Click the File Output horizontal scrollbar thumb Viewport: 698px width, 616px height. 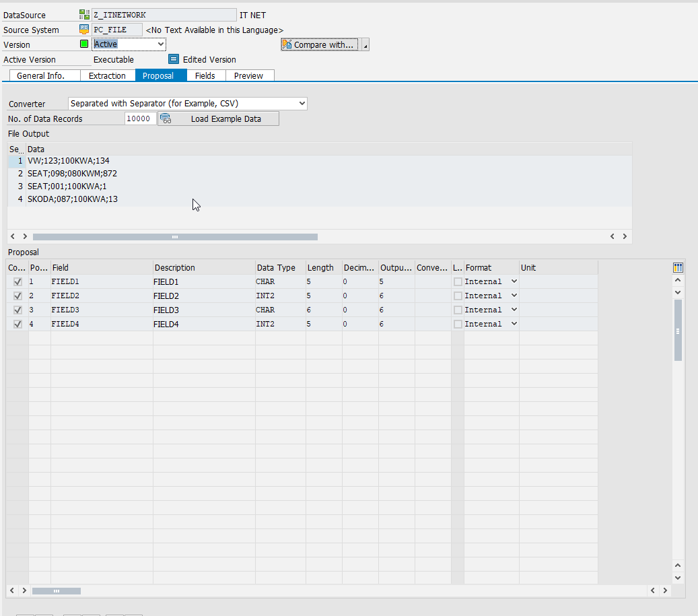click(x=175, y=237)
